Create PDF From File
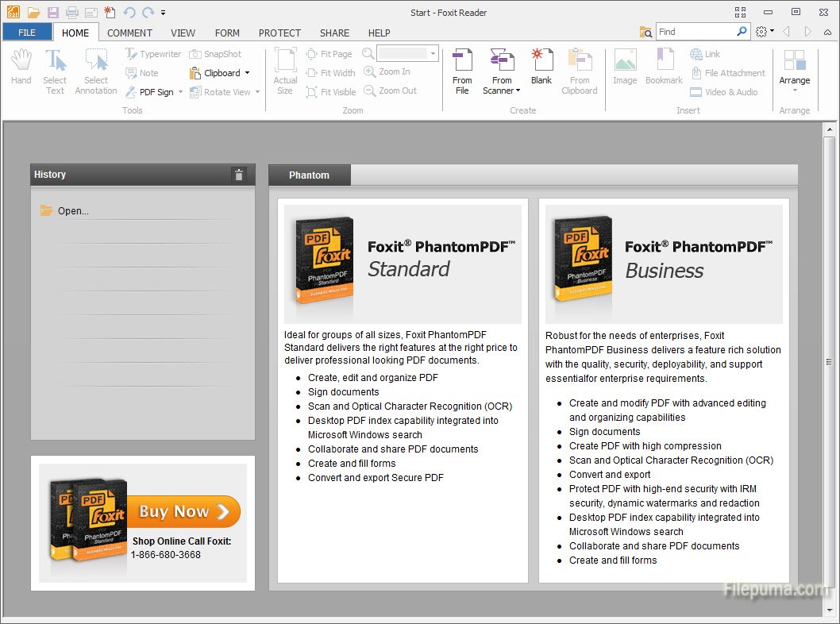Screen dimensions: 840x624 click(x=462, y=71)
